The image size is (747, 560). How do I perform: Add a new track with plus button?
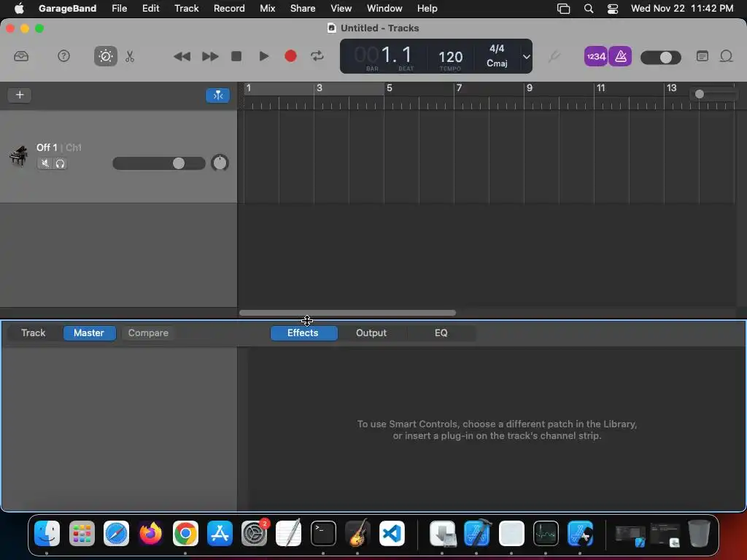[x=20, y=95]
